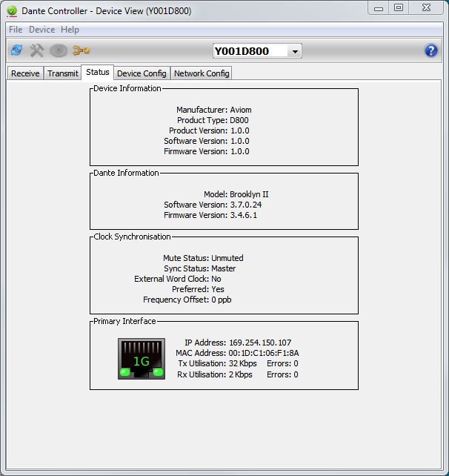Image resolution: width=449 pixels, height=476 pixels.
Task: Select the Status tab
Action: (x=97, y=72)
